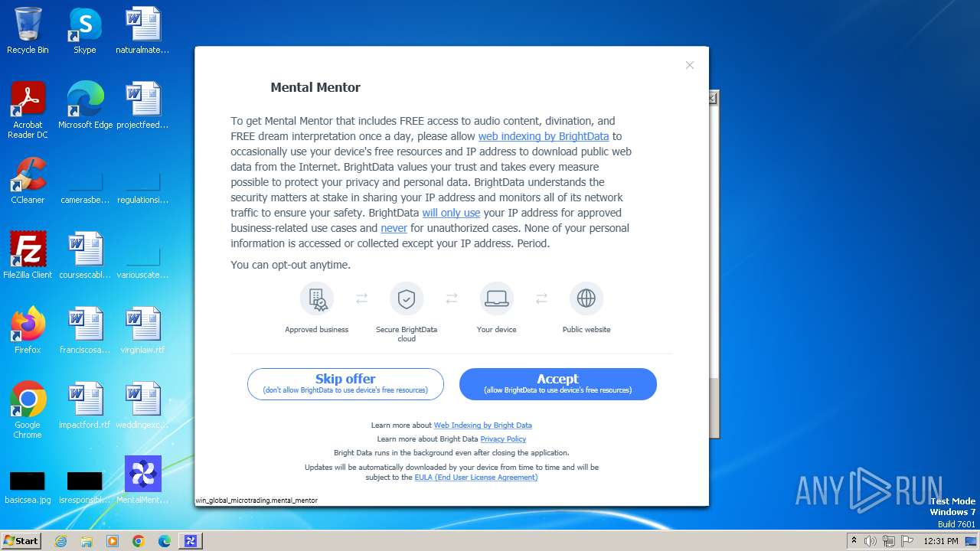980x551 pixels.
Task: Close the Mental Mentor offer dialog
Action: [x=690, y=65]
